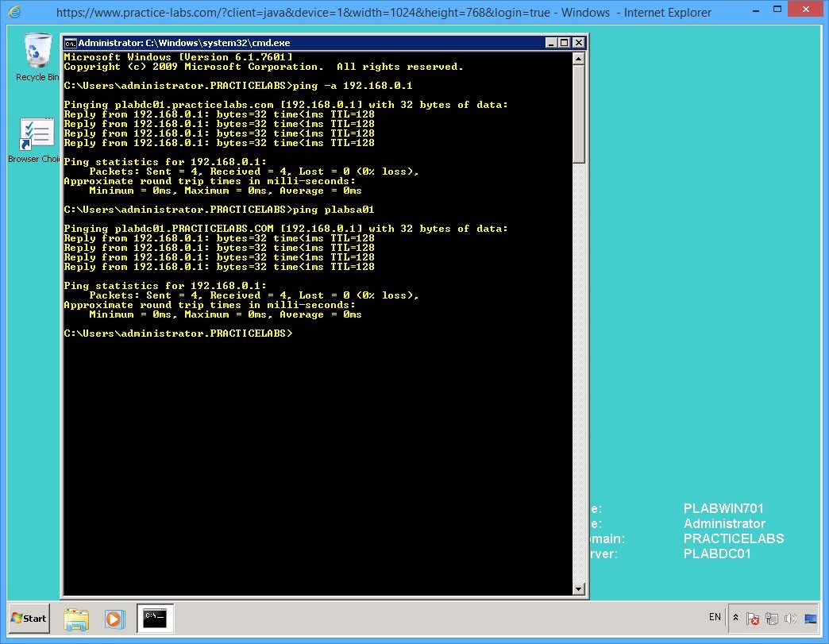Image resolution: width=829 pixels, height=644 pixels.
Task: Mute audio using the volume tray icon
Action: 792,618
